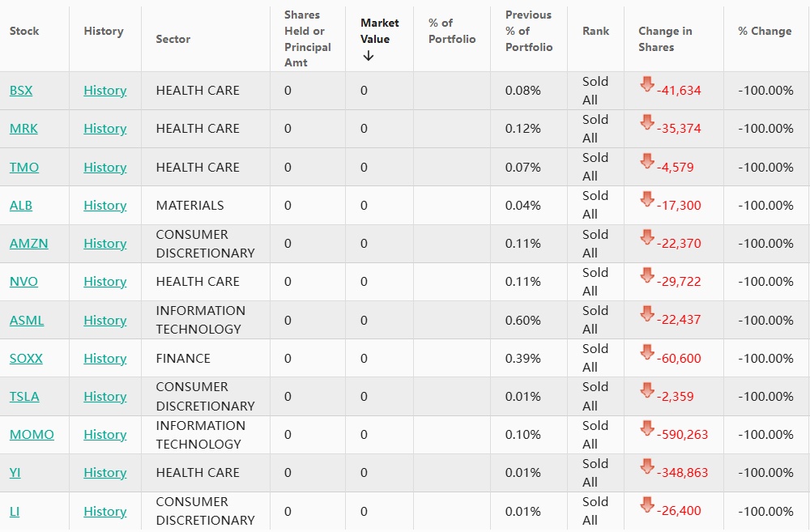Screen dimensions: 810x532
Task: Open the SOXX stock page
Action: [26, 359]
